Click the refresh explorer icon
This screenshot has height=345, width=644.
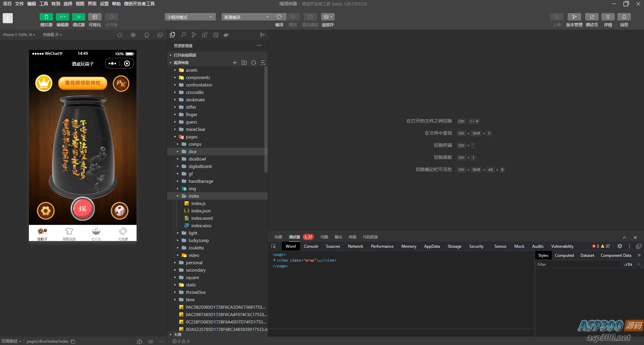tap(254, 63)
